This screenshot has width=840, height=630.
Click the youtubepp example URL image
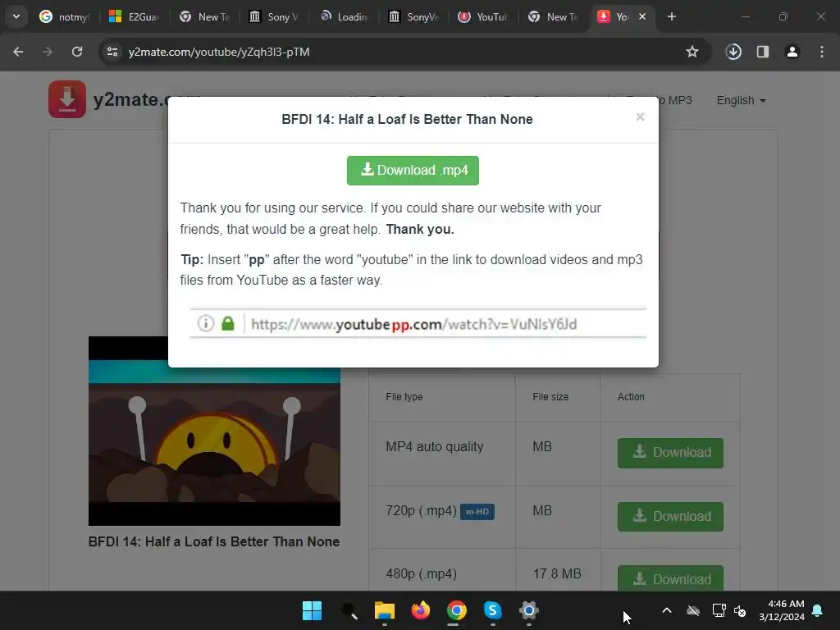coord(418,323)
